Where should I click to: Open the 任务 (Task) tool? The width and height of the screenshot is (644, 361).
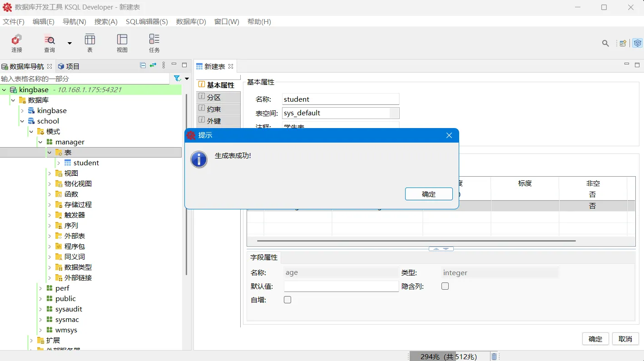coord(154,43)
